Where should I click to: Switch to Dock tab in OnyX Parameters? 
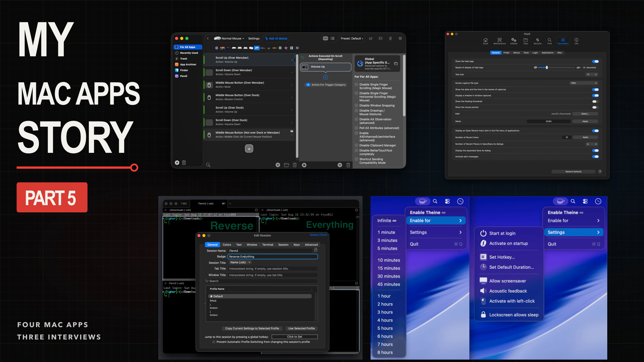[x=526, y=53]
